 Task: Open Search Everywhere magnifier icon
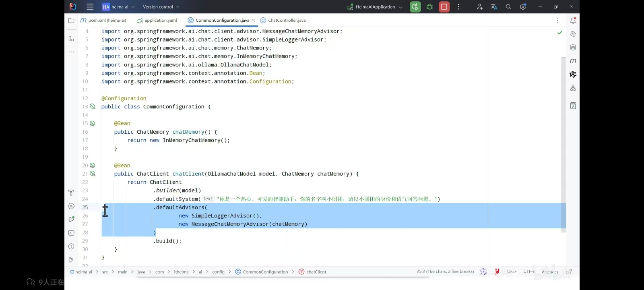pos(508,7)
